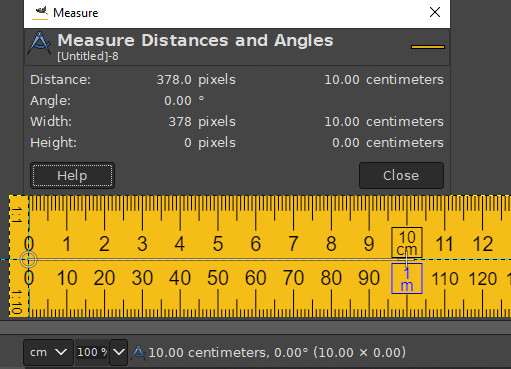Click the Distance value '10.00 centimeters'
This screenshot has height=369, width=511.
pyautogui.click(x=384, y=80)
